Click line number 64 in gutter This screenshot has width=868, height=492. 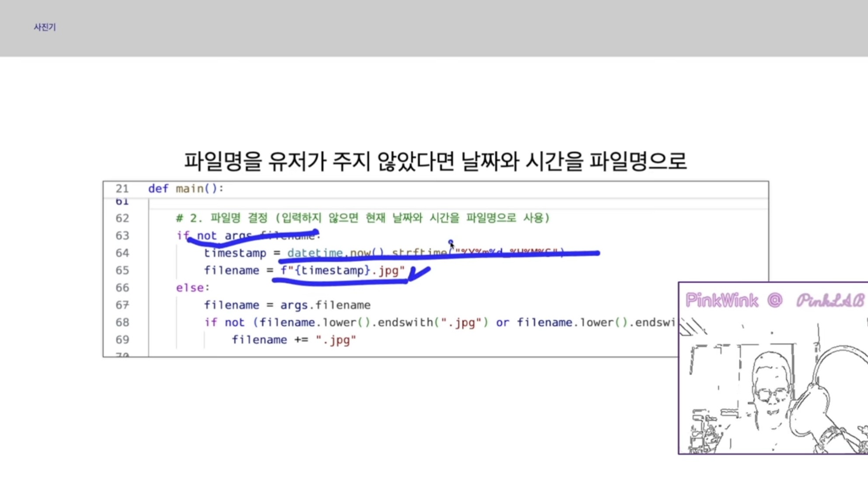pyautogui.click(x=122, y=253)
